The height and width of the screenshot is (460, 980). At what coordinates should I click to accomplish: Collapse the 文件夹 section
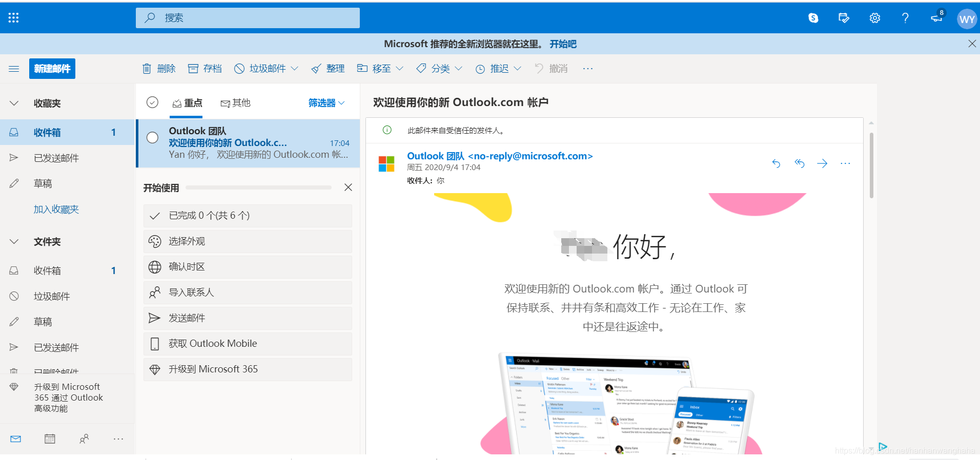coord(14,242)
